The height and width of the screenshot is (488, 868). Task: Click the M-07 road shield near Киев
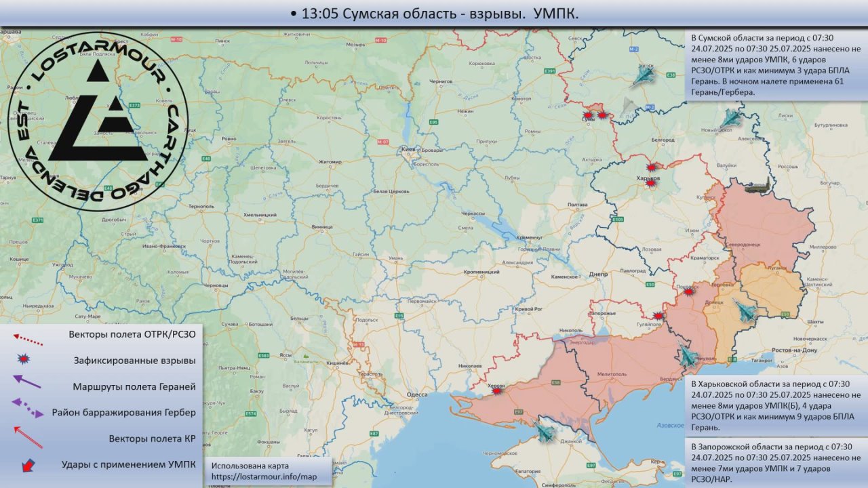tap(383, 142)
